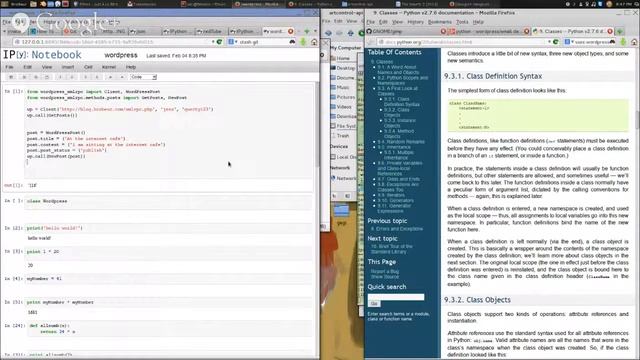This screenshot has width=640, height=360.
Task: Open 9.1 A Word About Names link
Action: tap(398, 69)
